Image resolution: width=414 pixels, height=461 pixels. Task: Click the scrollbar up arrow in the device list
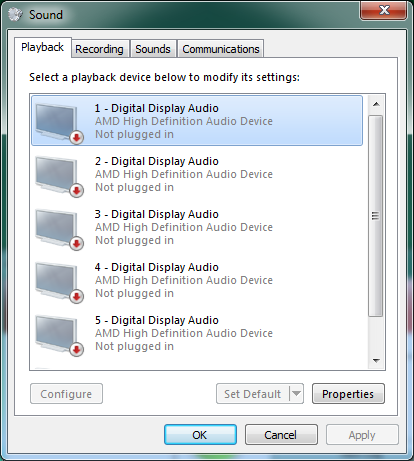376,104
